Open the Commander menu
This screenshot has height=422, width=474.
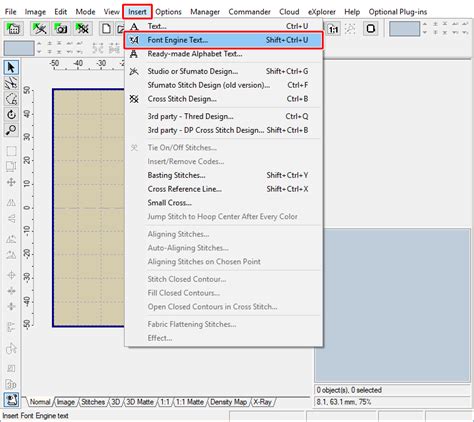tap(249, 12)
